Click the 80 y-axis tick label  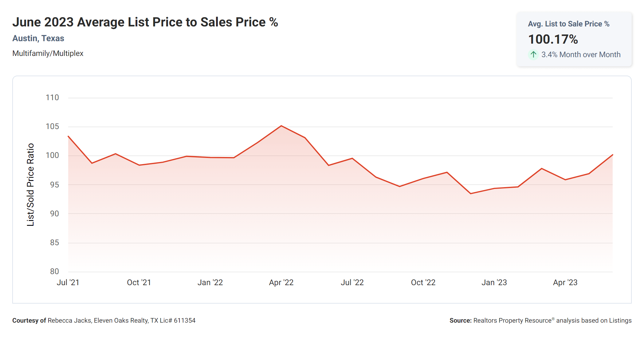54,271
